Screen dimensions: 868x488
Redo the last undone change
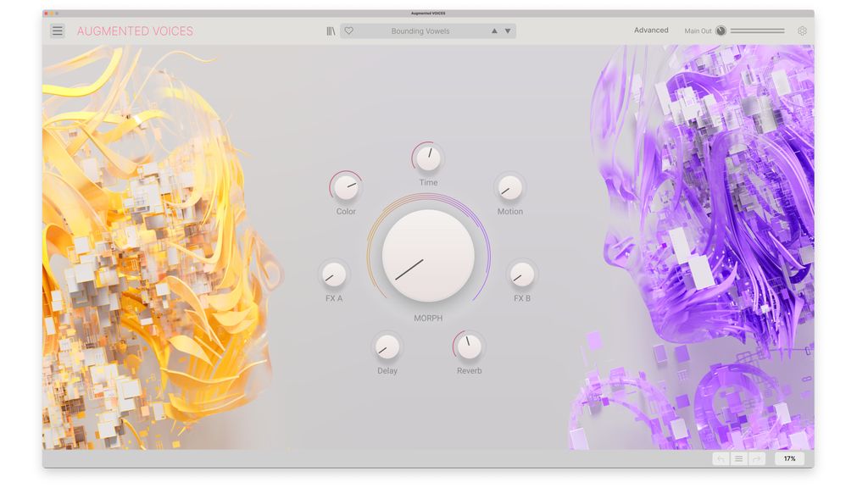757,458
